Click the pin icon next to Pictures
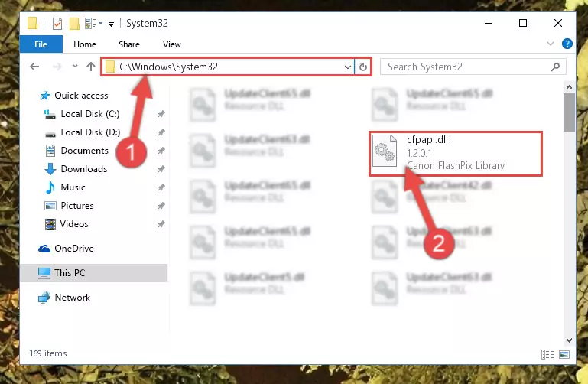 point(161,206)
